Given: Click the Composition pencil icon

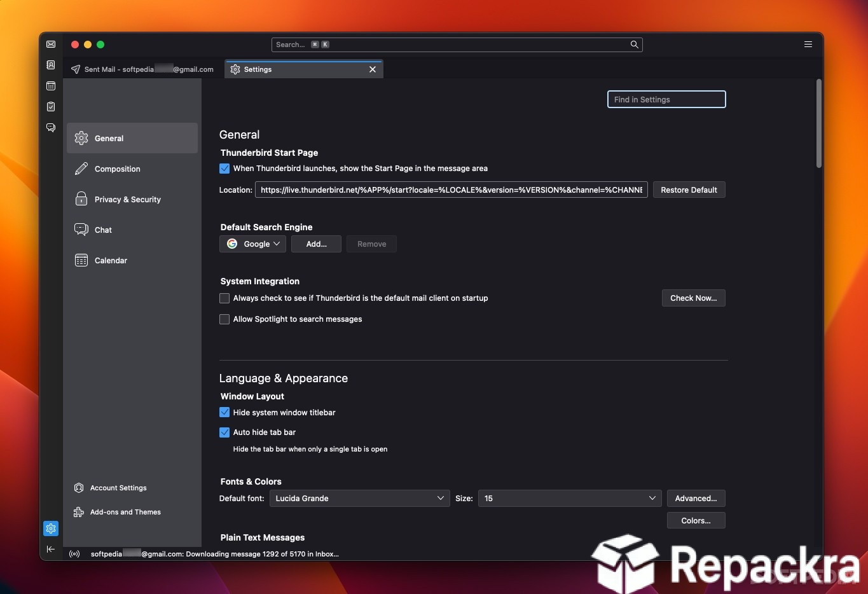Looking at the screenshot, I should 81,169.
